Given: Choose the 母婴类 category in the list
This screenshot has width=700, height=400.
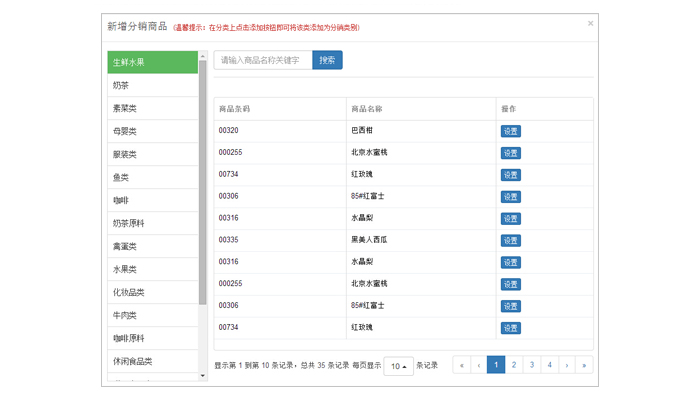Looking at the screenshot, I should click(x=153, y=131).
